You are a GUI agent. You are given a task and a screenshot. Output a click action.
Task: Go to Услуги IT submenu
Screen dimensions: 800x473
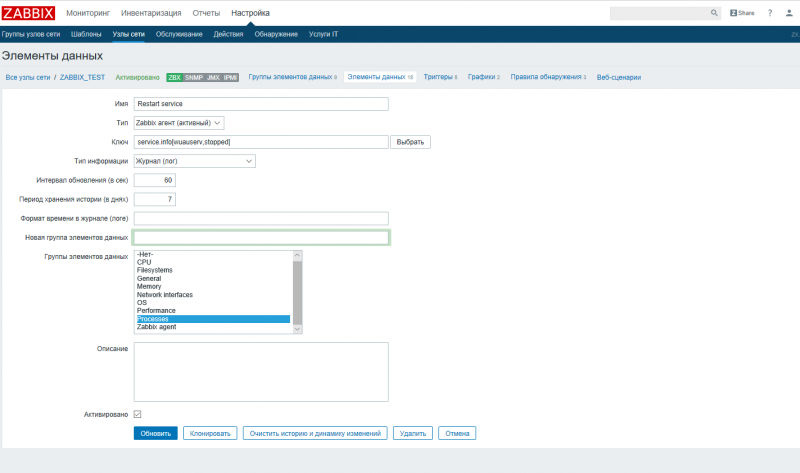pyautogui.click(x=323, y=34)
